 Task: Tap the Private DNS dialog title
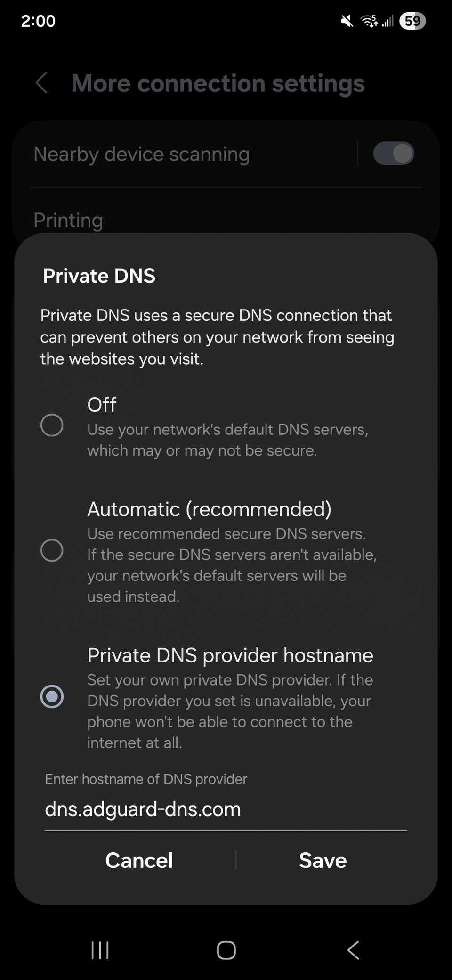pos(99,276)
